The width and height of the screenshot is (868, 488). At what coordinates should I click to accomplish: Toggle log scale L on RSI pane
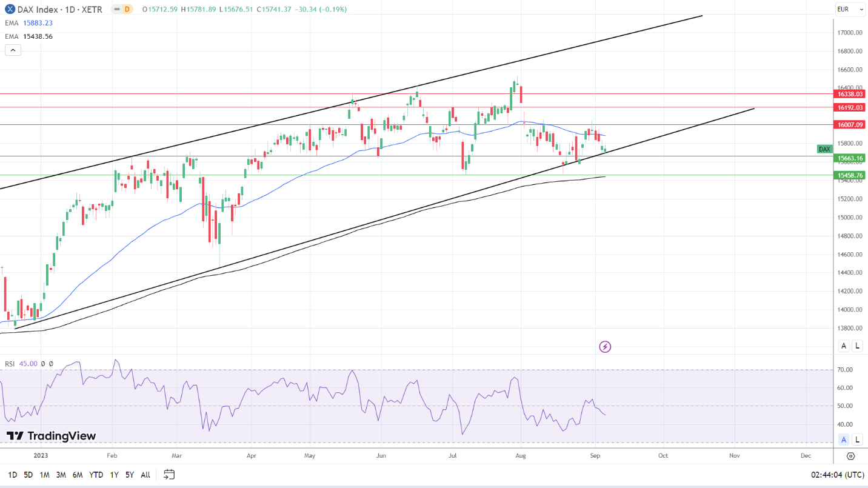tap(857, 440)
